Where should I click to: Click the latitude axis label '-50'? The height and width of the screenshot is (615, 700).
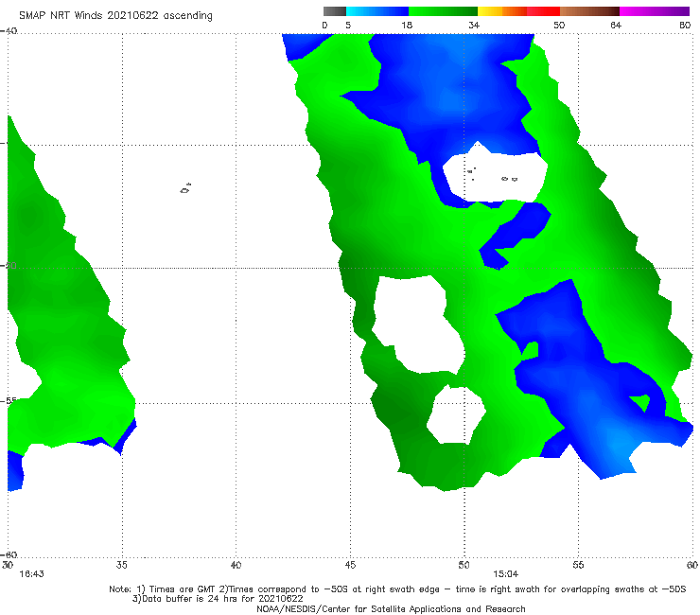(x=9, y=265)
